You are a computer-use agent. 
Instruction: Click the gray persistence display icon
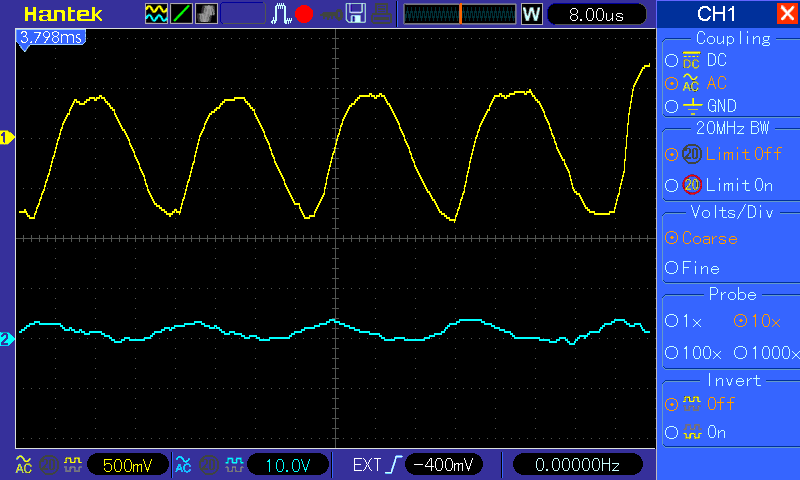pyautogui.click(x=206, y=14)
